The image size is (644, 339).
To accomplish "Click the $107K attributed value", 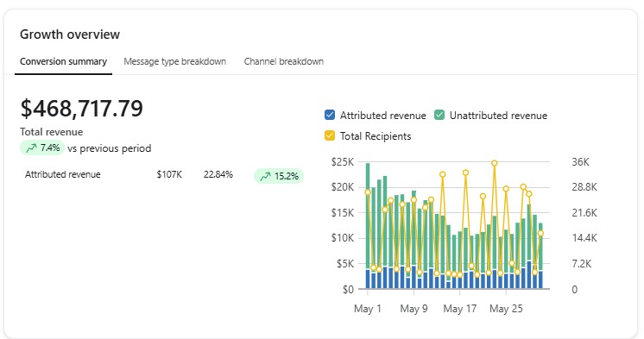I will [169, 174].
